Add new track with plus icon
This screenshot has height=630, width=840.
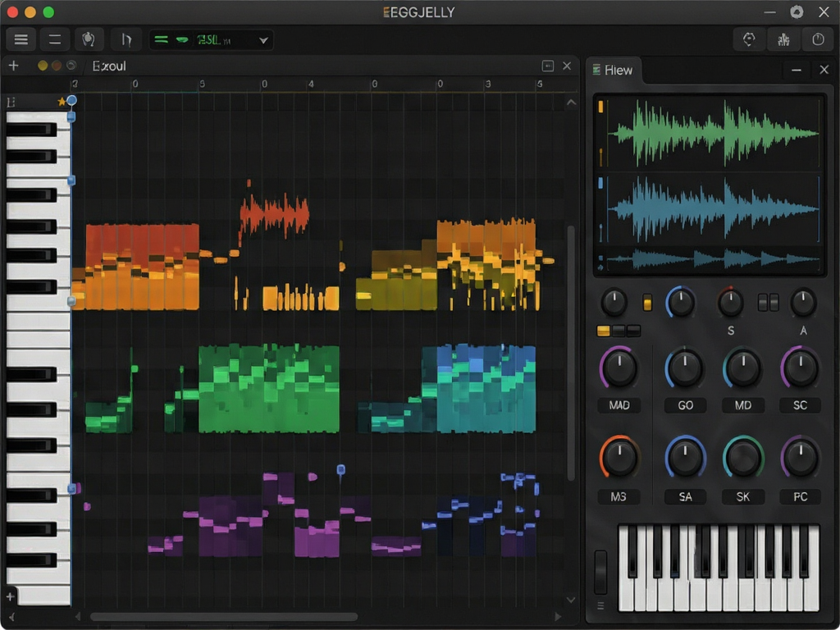13,66
